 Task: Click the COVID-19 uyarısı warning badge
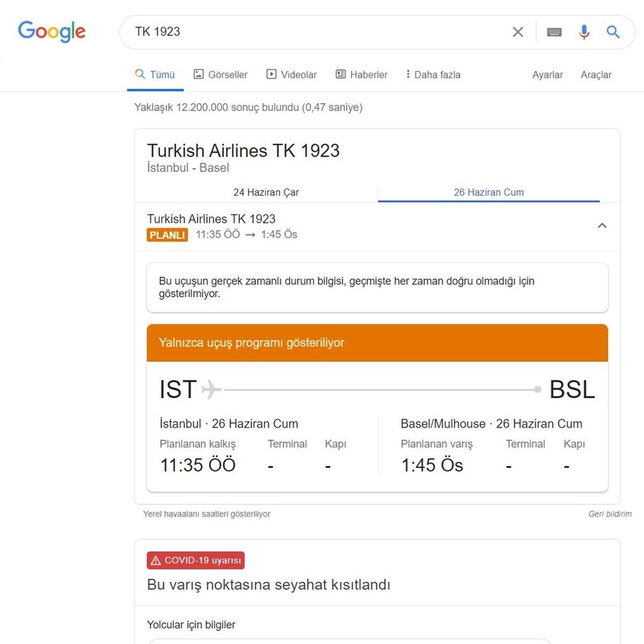point(195,560)
